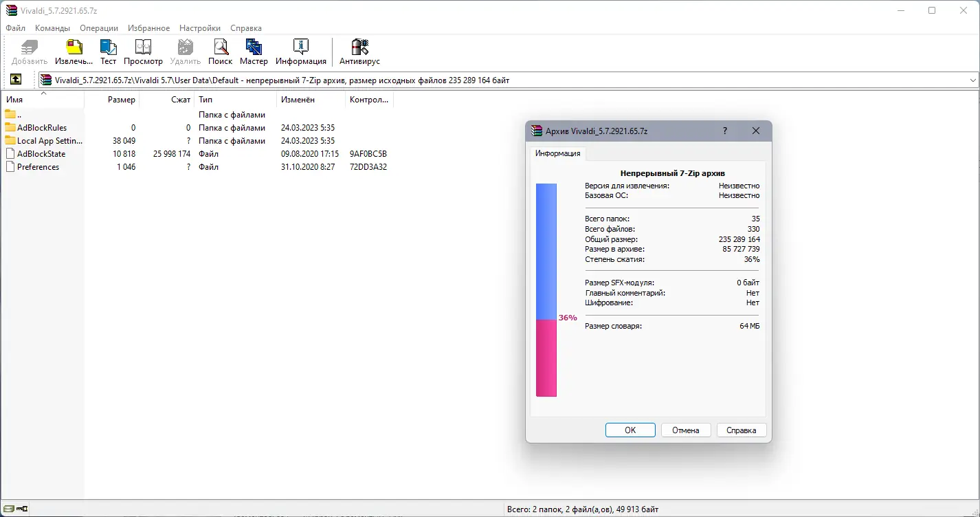The image size is (980, 517).
Task: Click the key icon in the status bar
Action: point(23,509)
